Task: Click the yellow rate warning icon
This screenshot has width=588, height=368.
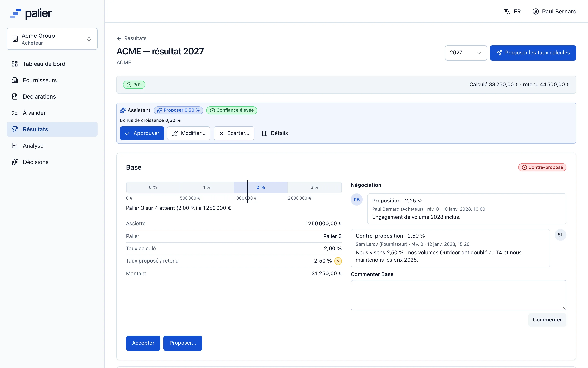Action: click(338, 261)
